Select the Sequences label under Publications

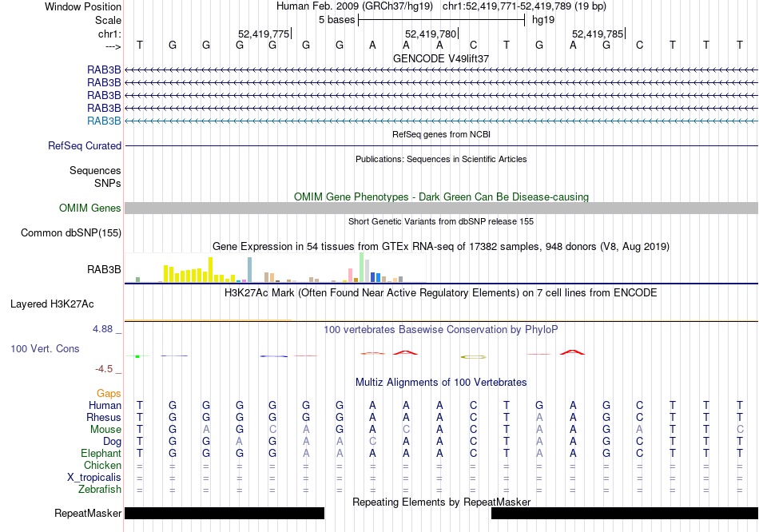[x=95, y=170]
